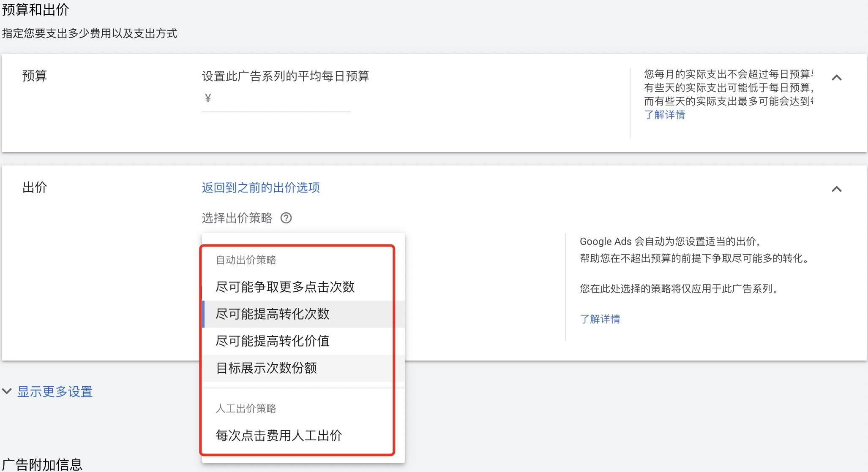Click 返回到之前的出价选项 link
Screen dimensions: 868x472
point(260,187)
